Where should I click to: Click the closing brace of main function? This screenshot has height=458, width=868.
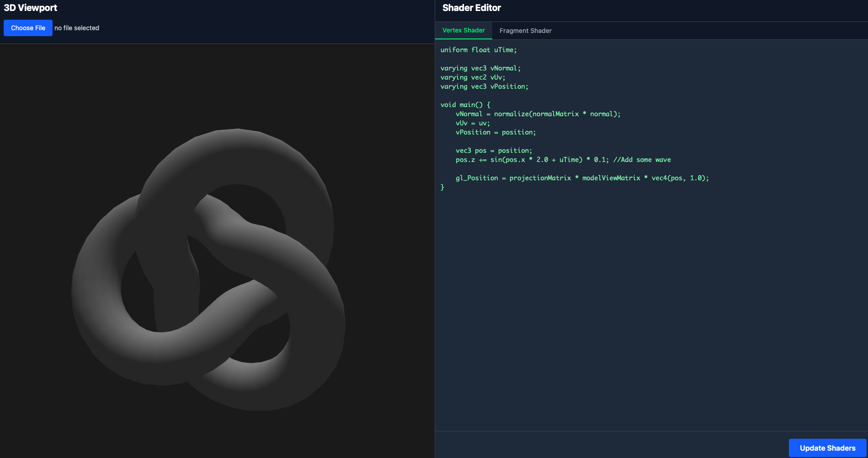[442, 187]
